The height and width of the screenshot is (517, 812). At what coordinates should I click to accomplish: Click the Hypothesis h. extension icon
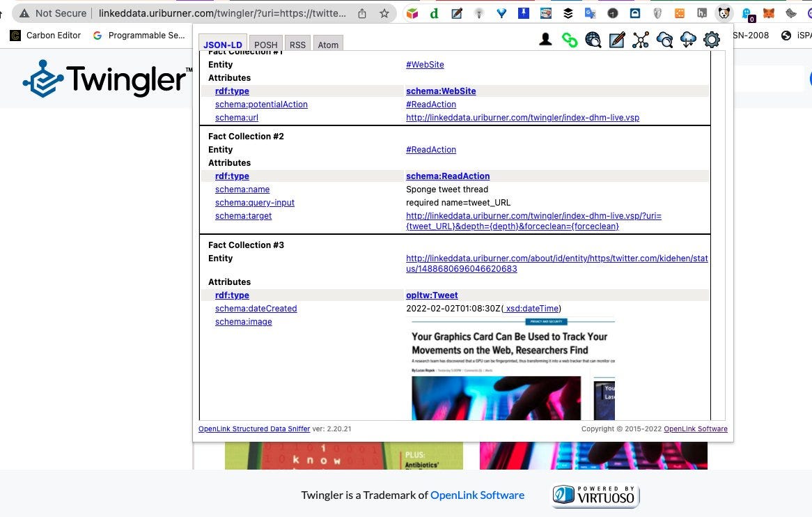(x=702, y=13)
